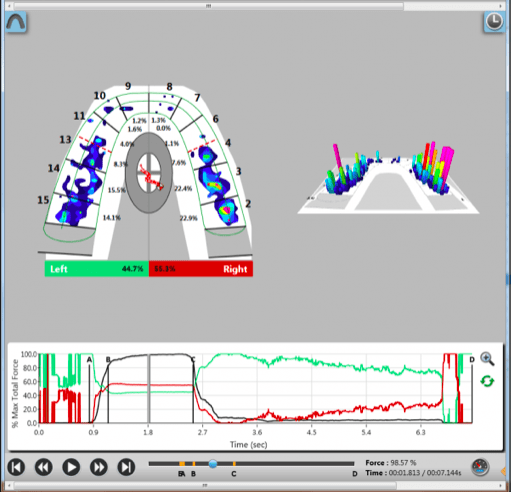Viewport: 511px width, 492px height.
Task: Click the dental arch icon top-left
Action: (x=16, y=22)
